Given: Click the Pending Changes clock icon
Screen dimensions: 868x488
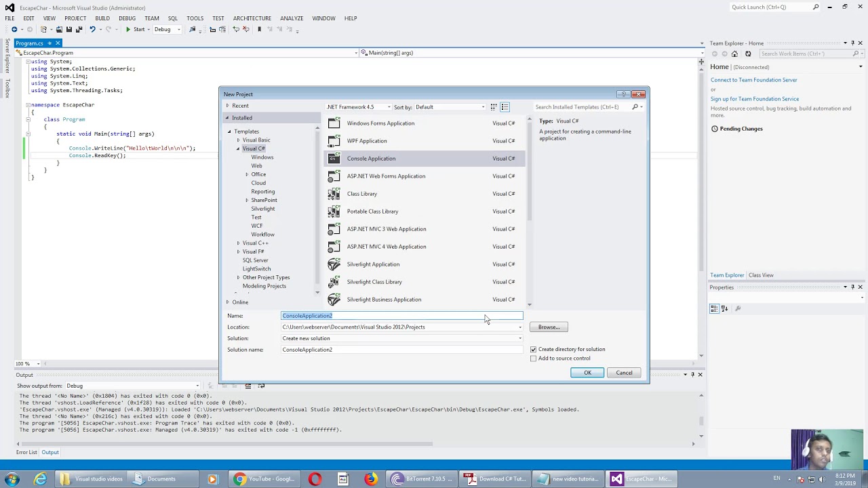Looking at the screenshot, I should pos(715,129).
